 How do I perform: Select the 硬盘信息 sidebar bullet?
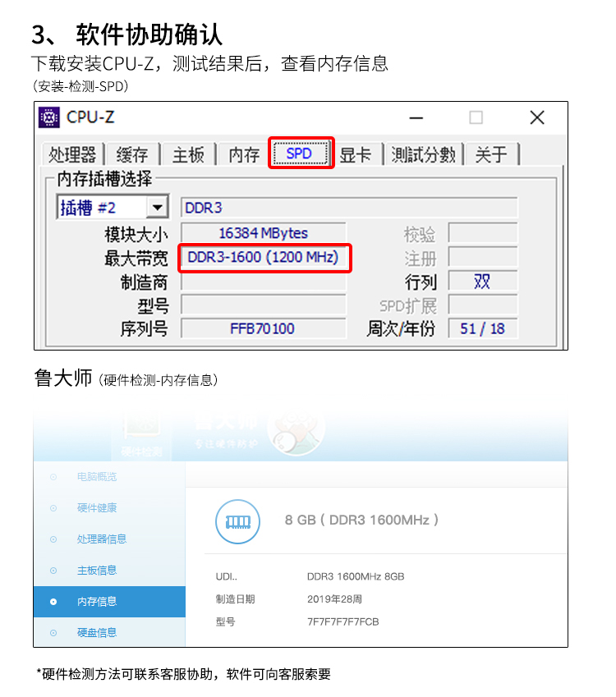[53, 633]
